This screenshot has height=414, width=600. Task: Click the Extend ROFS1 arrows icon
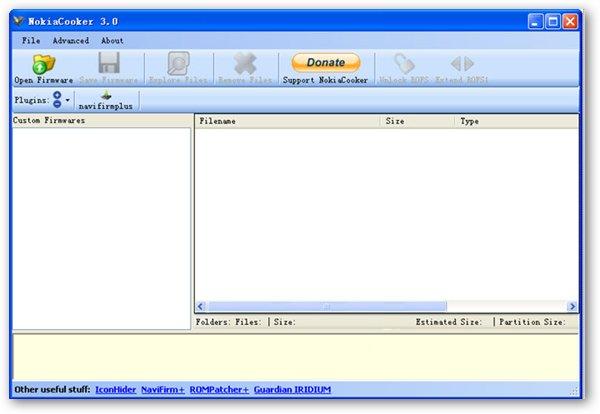(x=462, y=64)
